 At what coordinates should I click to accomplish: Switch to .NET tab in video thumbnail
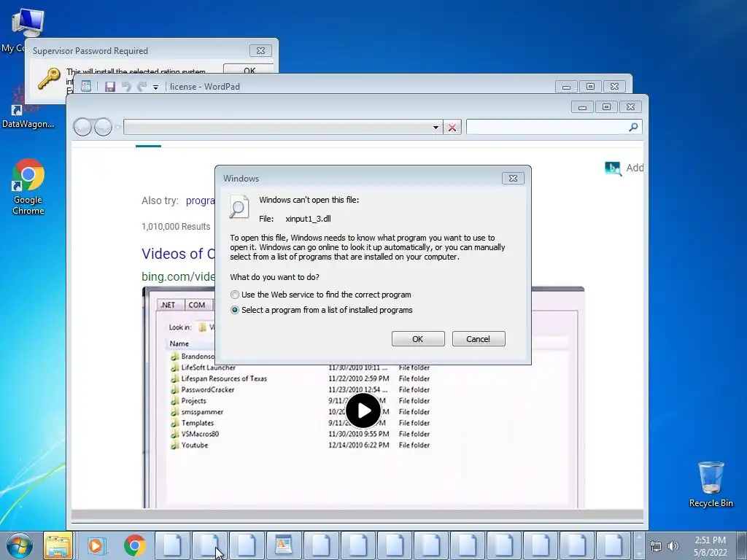pos(168,305)
